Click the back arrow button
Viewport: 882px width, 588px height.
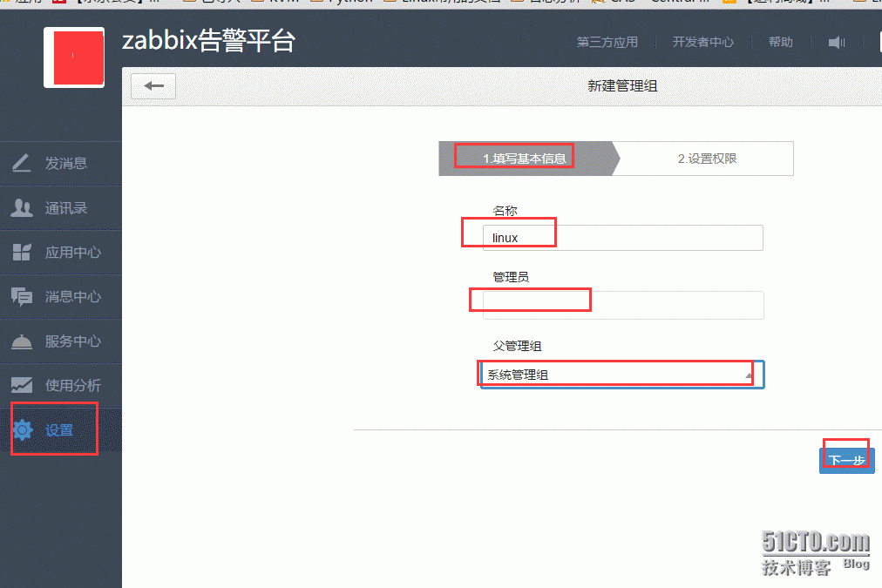click(x=153, y=86)
